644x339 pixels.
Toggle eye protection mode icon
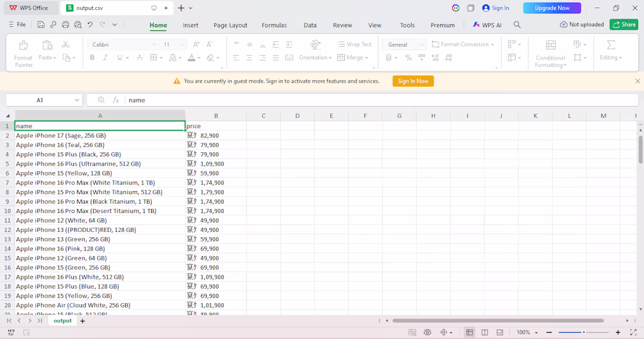click(x=427, y=333)
